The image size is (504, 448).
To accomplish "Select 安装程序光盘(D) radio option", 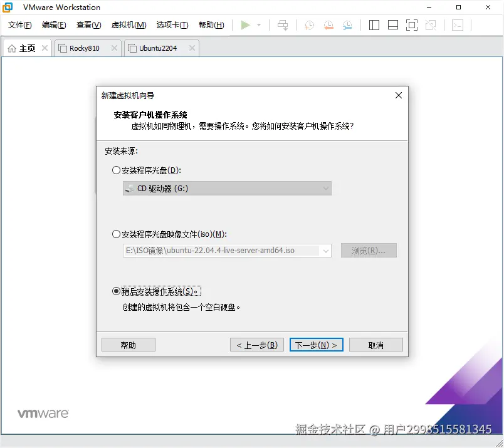I will 116,170.
